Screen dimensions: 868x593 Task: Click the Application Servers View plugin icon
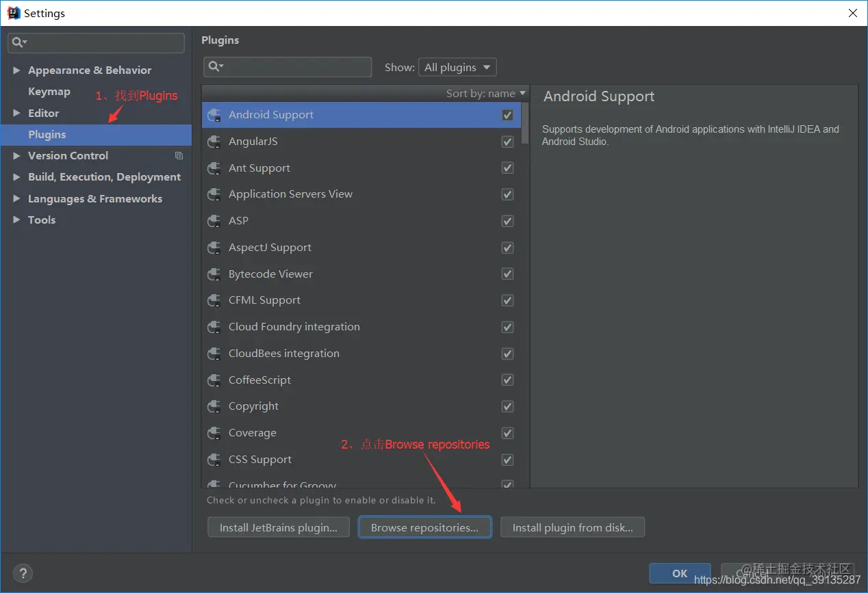(x=214, y=194)
